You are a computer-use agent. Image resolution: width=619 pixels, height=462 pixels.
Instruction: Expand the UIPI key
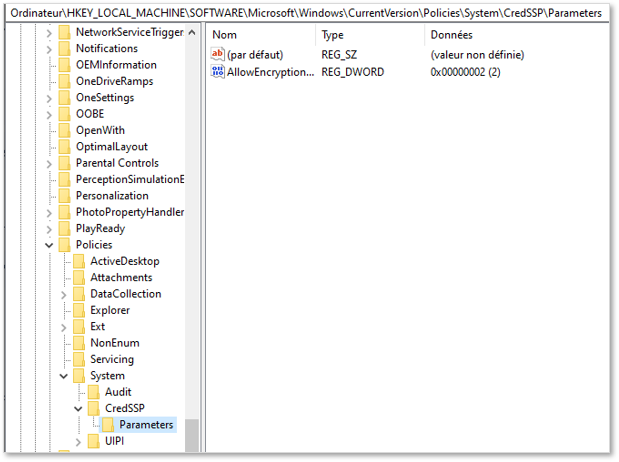click(78, 442)
